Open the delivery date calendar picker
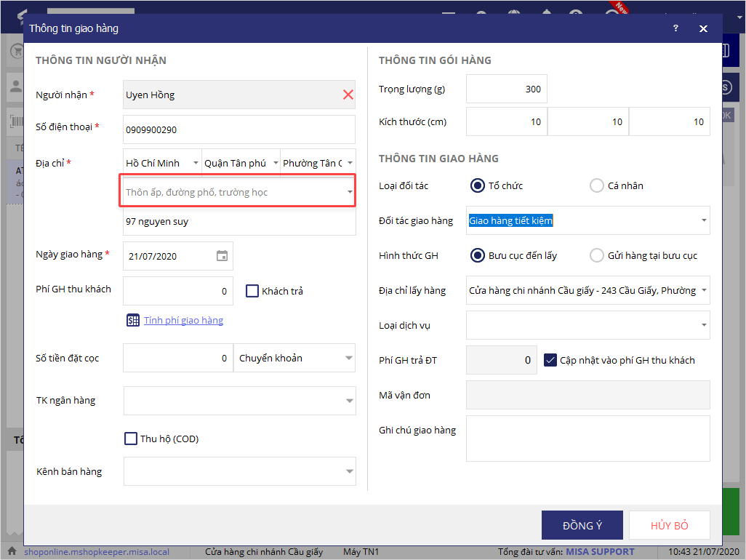This screenshot has width=746, height=560. point(222,256)
